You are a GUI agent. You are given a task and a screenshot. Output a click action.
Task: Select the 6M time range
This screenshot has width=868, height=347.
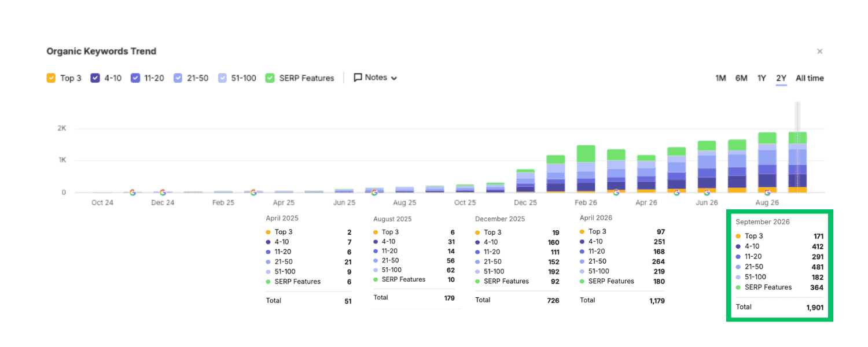[x=741, y=78]
